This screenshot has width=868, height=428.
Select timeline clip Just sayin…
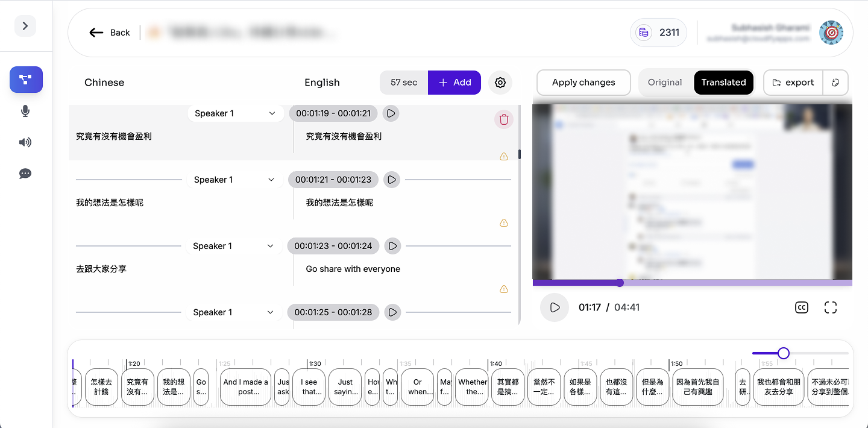pos(345,387)
